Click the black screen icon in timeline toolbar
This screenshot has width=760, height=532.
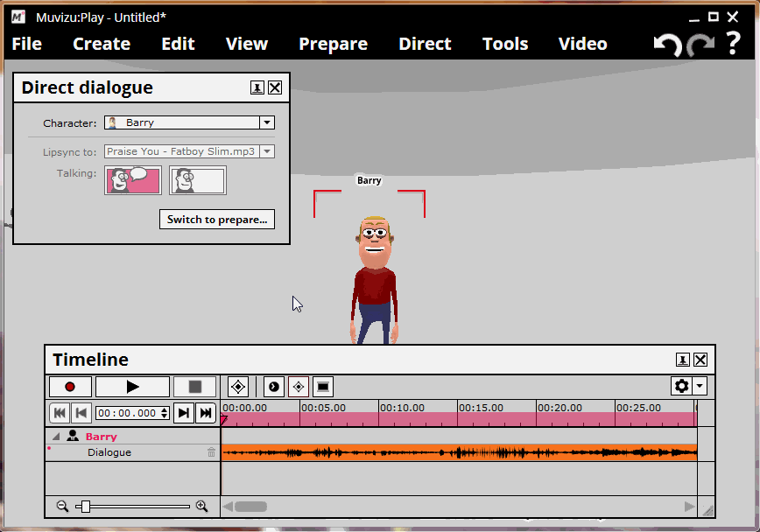[323, 387]
